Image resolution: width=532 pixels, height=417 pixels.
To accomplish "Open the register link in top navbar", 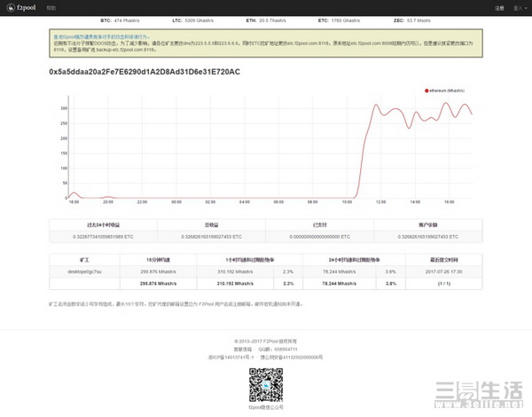I will tap(499, 8).
